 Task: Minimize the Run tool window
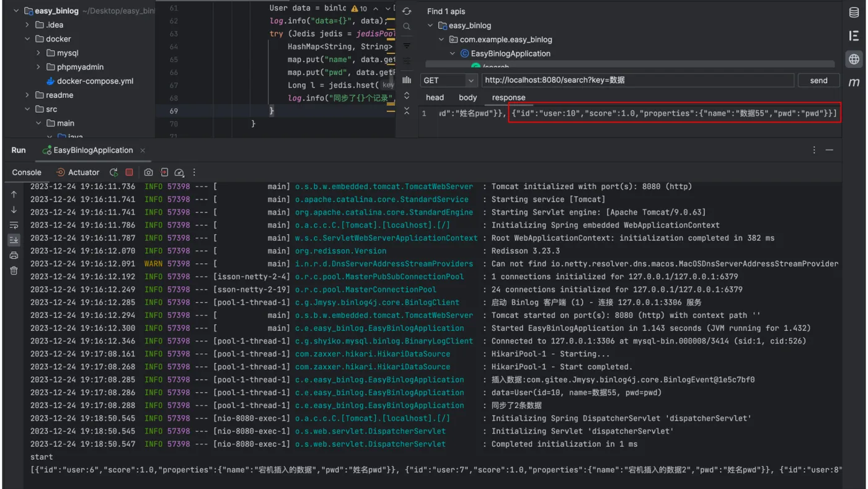point(830,150)
